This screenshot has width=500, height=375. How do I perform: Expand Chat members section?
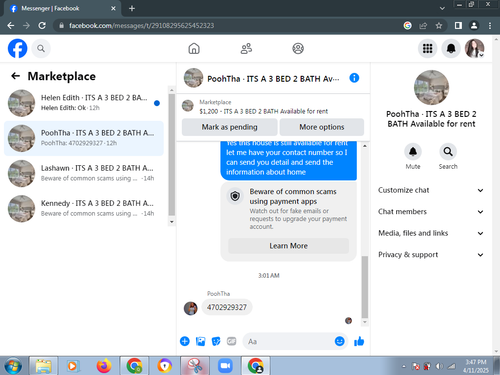[431, 212]
